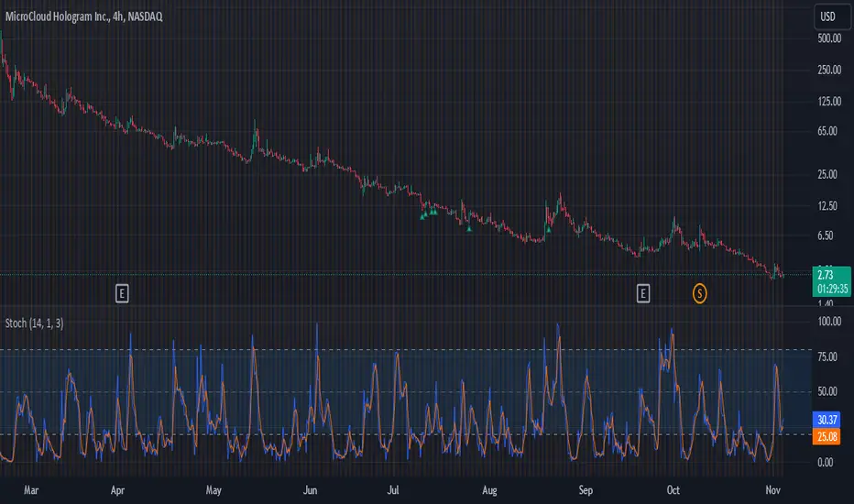Click the 12.50 price axis label
854x504 pixels.
pyautogui.click(x=827, y=206)
